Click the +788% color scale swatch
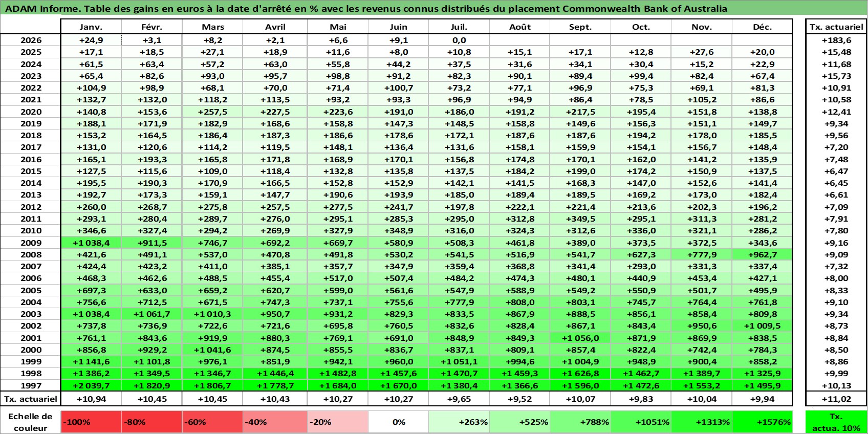The width and height of the screenshot is (868, 434). (580, 422)
